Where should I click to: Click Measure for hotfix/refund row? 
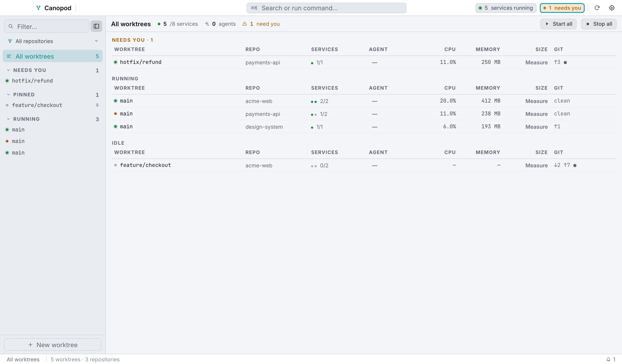536,62
